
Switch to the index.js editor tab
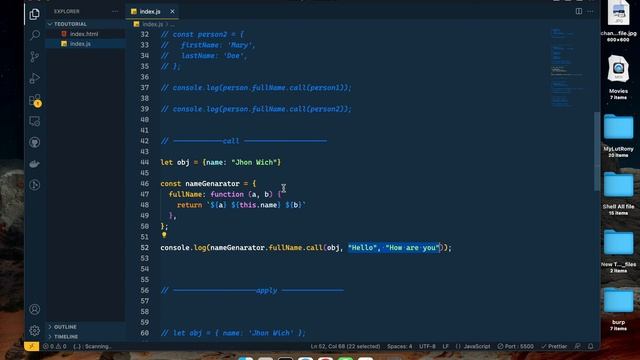150,11
